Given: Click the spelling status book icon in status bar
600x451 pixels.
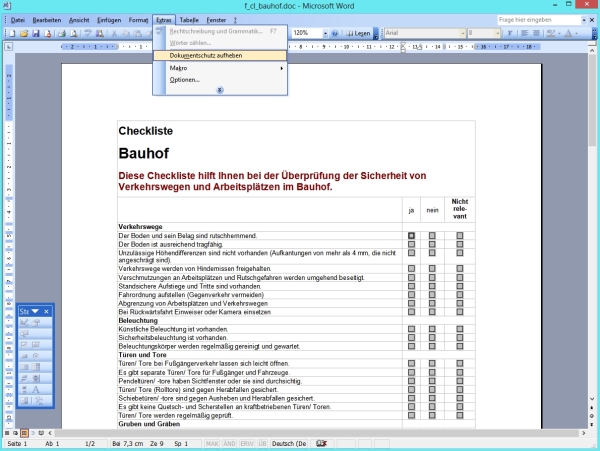Looking at the screenshot, I should point(321,442).
